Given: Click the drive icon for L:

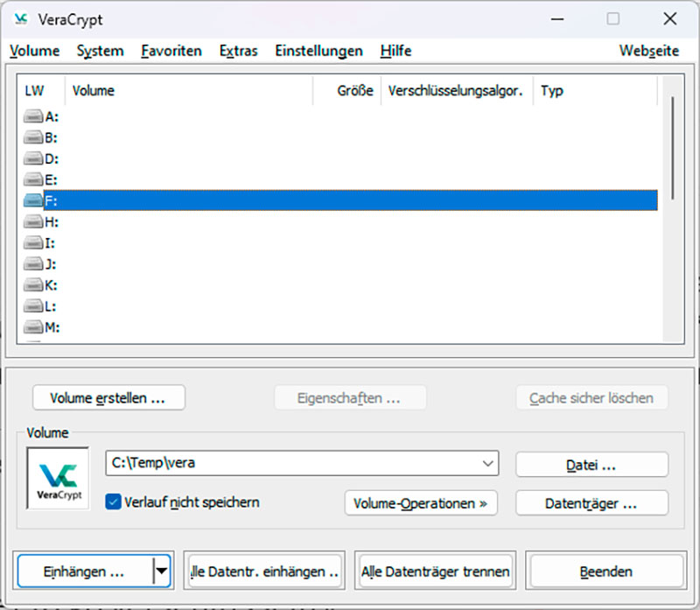Looking at the screenshot, I should coord(33,306).
